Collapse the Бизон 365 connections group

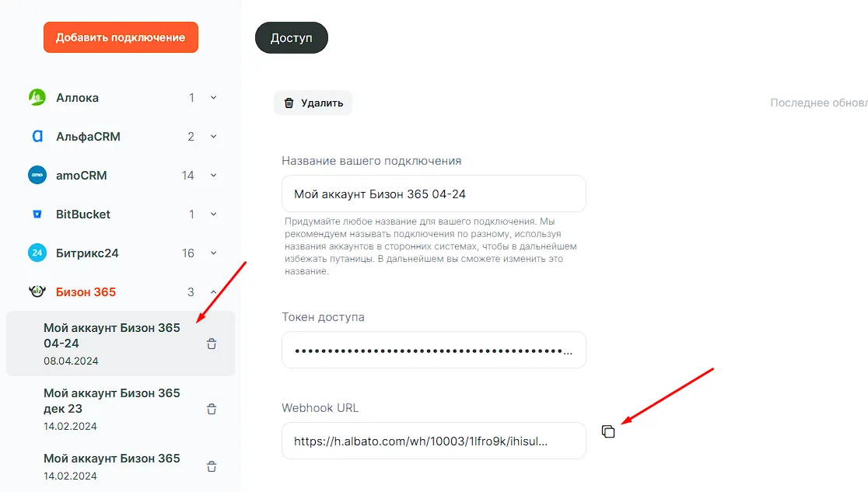(x=214, y=292)
